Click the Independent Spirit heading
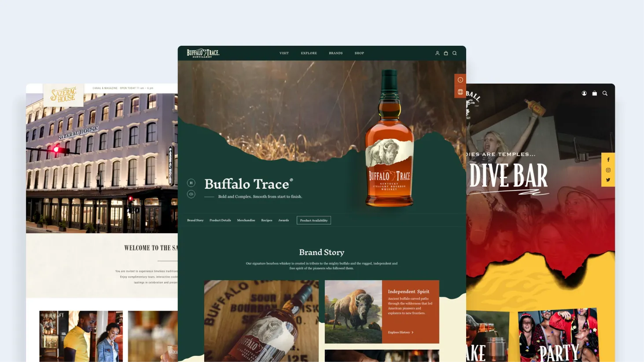Viewport: 644px width, 362px height. 408,292
